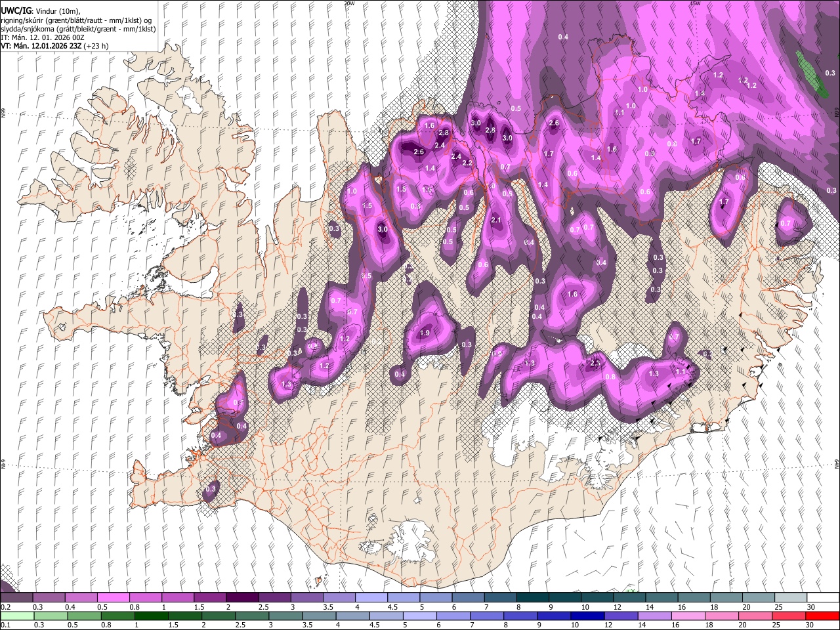Viewport: 840px width, 630px height.
Task: Pick the medium purple 1.5–2 snow legend swatch
Action: [209, 597]
